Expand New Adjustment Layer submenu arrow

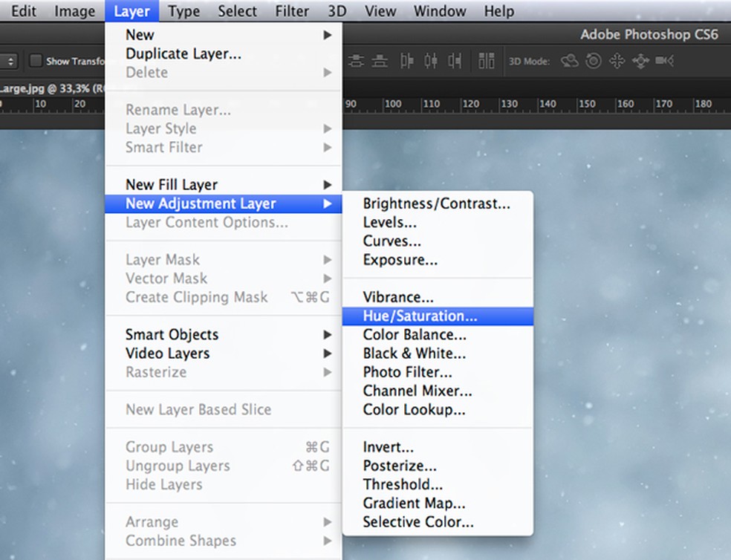328,204
